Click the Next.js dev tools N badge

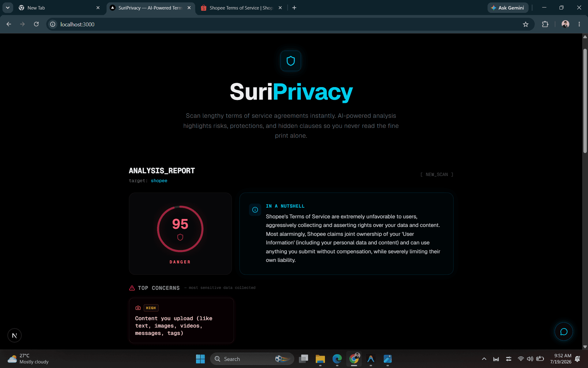click(x=14, y=335)
